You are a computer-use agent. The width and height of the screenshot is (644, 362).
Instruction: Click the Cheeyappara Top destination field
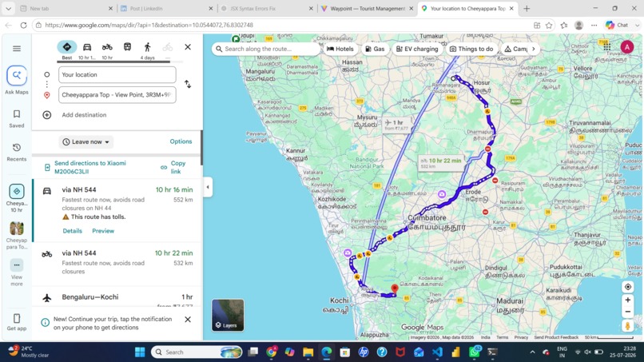(117, 95)
